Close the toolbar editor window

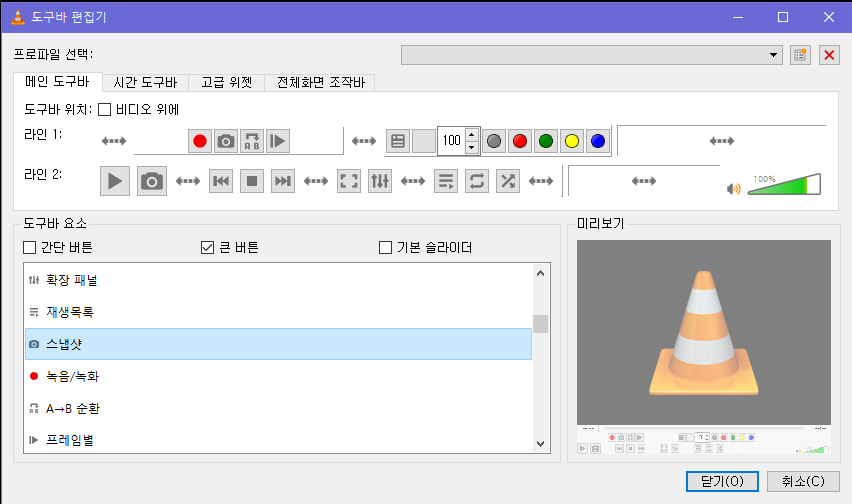tap(829, 17)
